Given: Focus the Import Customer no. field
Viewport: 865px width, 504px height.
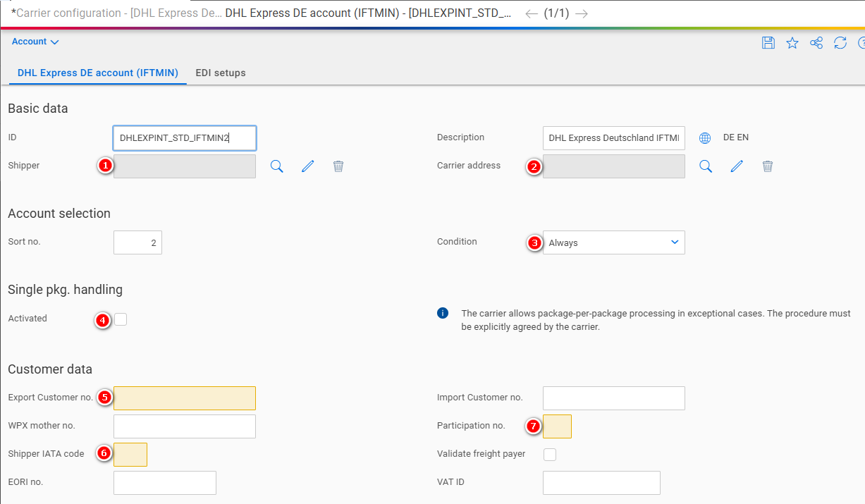Looking at the screenshot, I should pos(614,398).
